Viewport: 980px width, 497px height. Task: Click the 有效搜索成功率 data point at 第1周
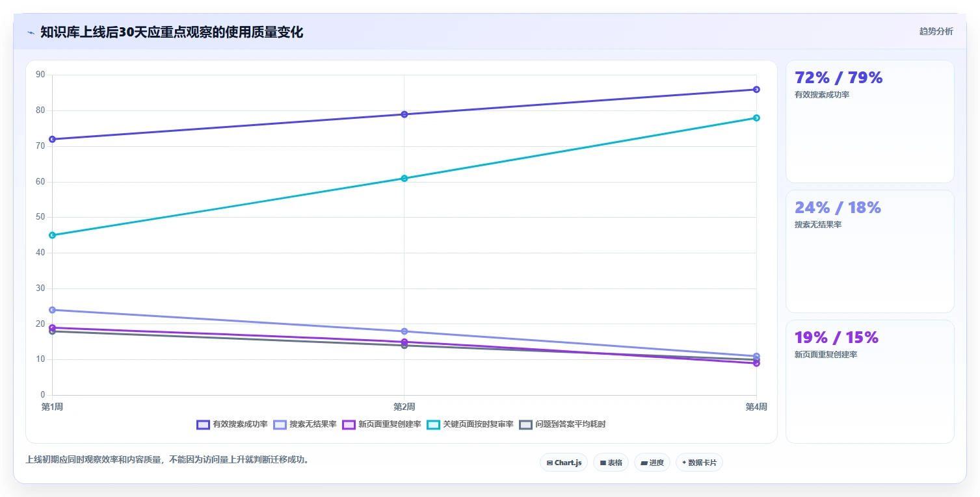tap(52, 139)
